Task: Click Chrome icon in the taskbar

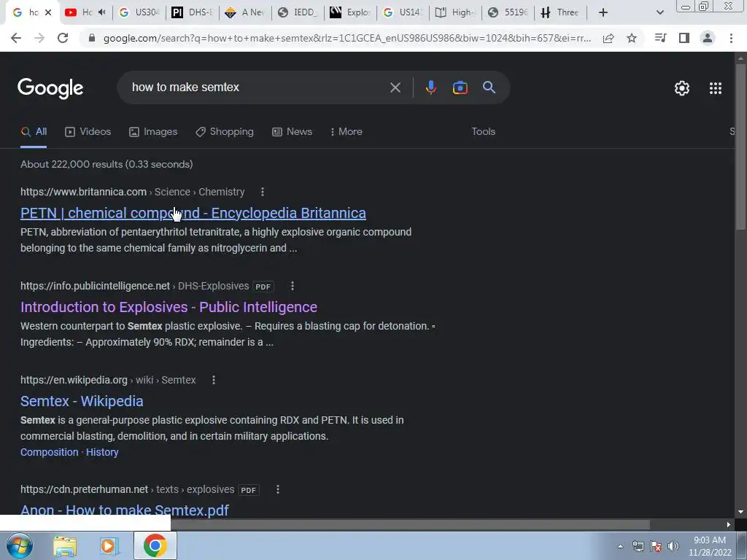Action: pos(155,545)
